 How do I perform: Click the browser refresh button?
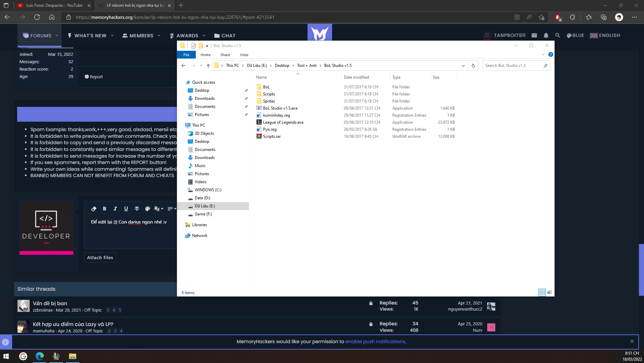coord(37,17)
